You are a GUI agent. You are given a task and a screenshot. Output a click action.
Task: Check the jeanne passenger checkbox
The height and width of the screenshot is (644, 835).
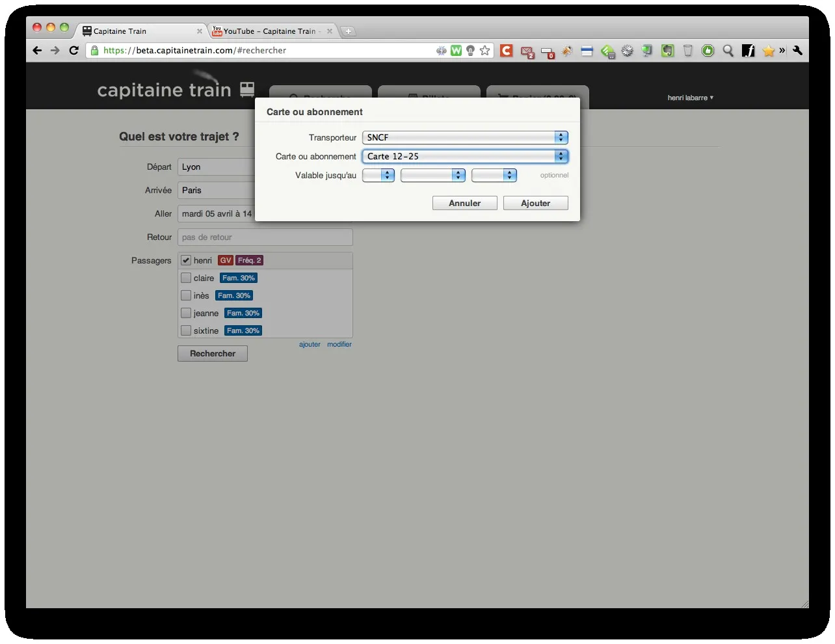coord(186,313)
